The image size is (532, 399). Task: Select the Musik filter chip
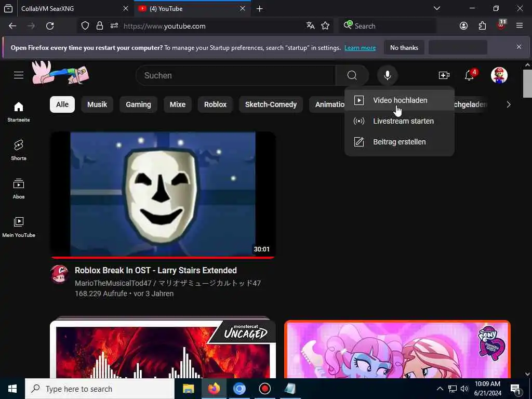(97, 104)
